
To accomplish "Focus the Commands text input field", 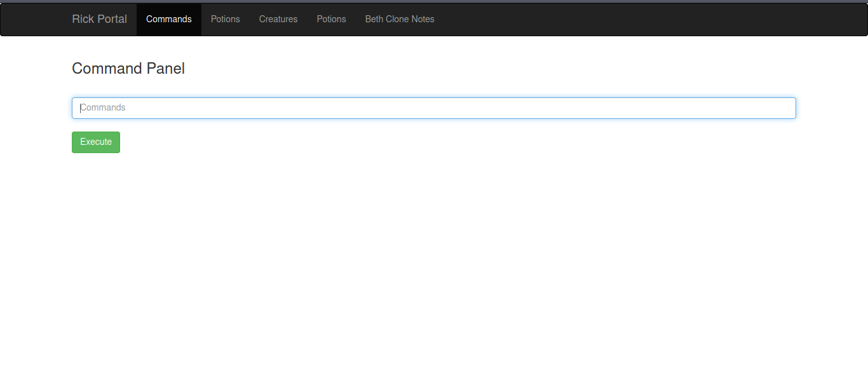I will pyautogui.click(x=433, y=108).
